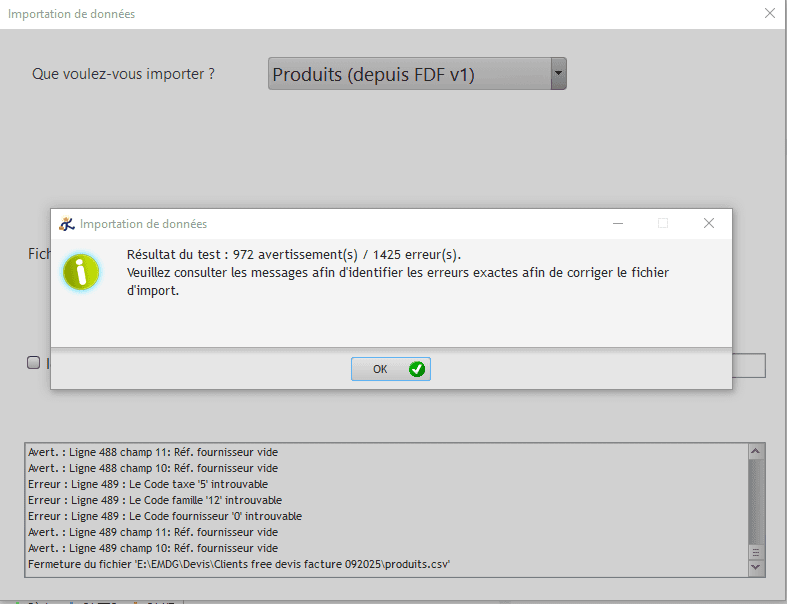
Task: Toggle the checkbox left of the dialog
Action: coord(33,363)
